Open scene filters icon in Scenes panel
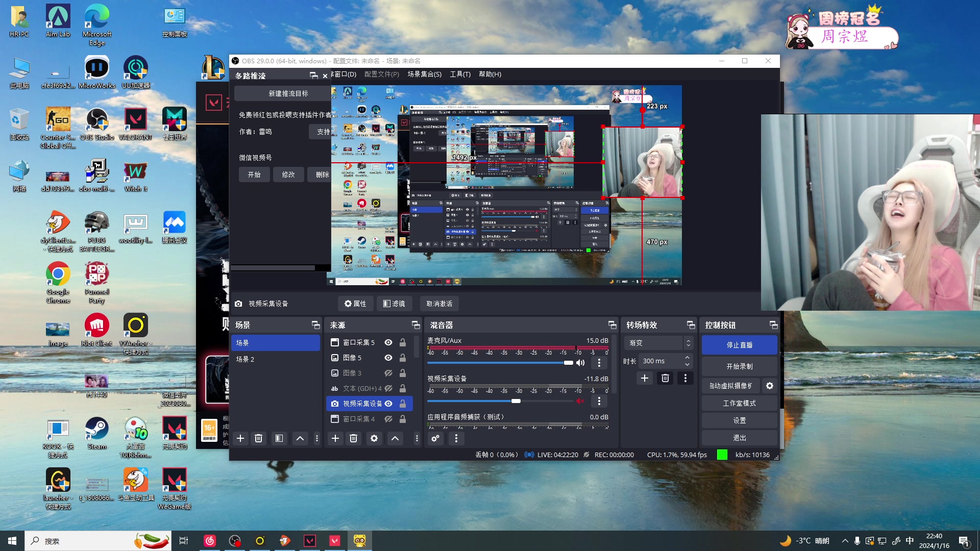 pos(279,438)
